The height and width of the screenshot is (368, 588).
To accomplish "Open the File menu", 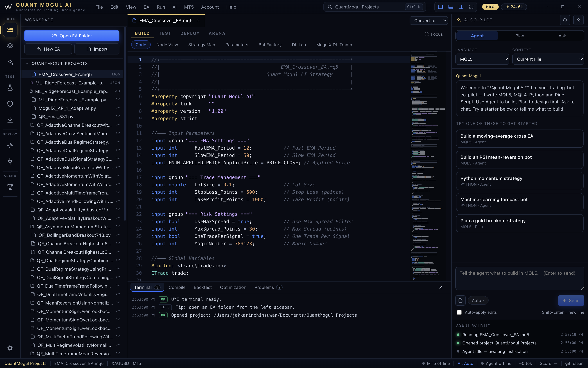I will coord(99,7).
